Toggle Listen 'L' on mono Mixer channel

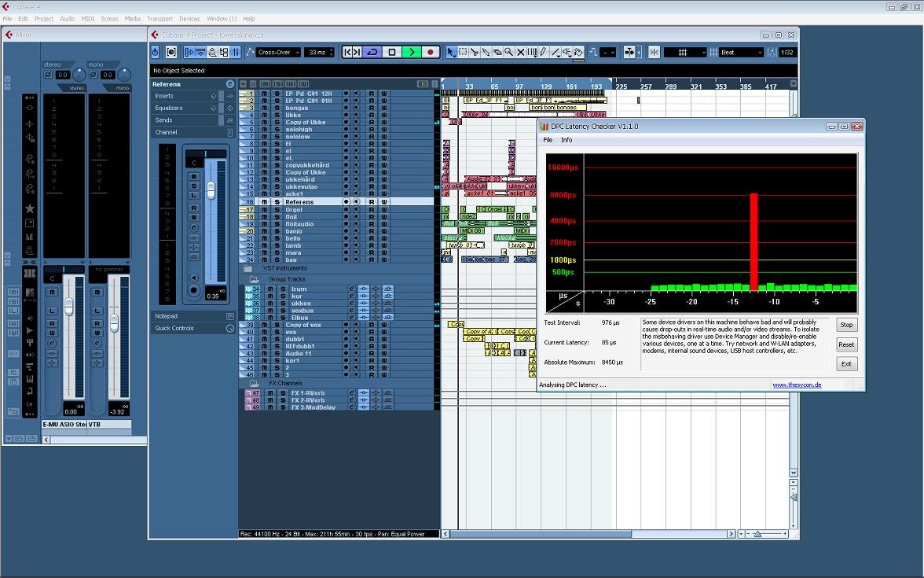97,311
